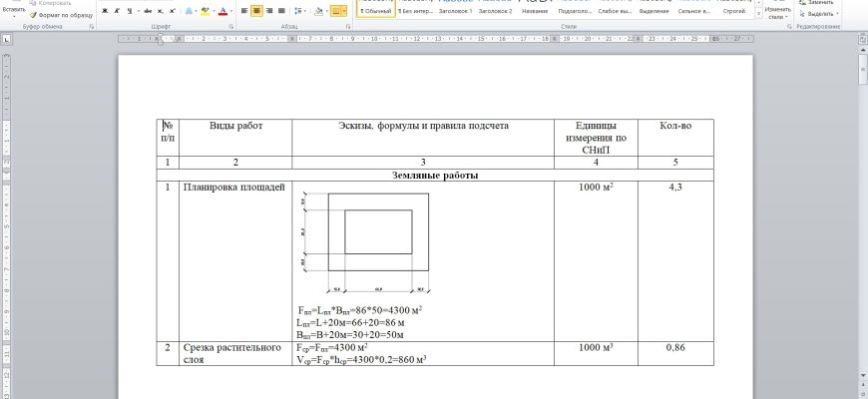Screen dimensions: 868x399
Task: Click the Формат по образцу painter
Action: pyautogui.click(x=62, y=16)
